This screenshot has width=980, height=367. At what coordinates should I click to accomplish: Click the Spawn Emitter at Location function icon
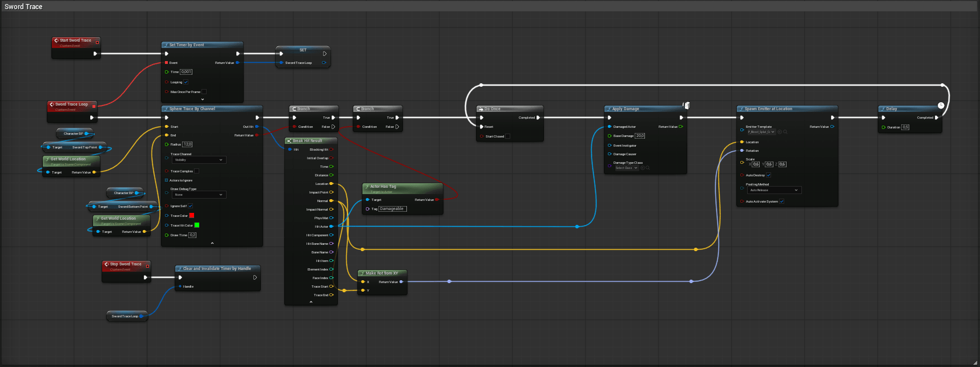tap(741, 108)
